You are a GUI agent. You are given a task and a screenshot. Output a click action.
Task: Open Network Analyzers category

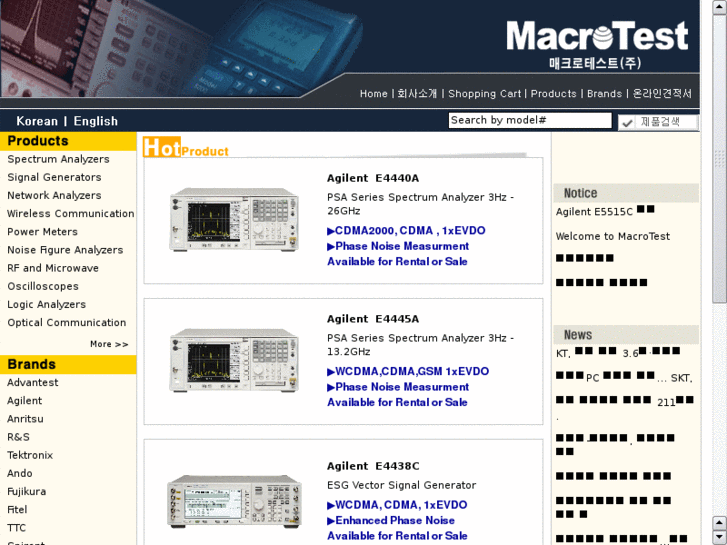(x=54, y=195)
